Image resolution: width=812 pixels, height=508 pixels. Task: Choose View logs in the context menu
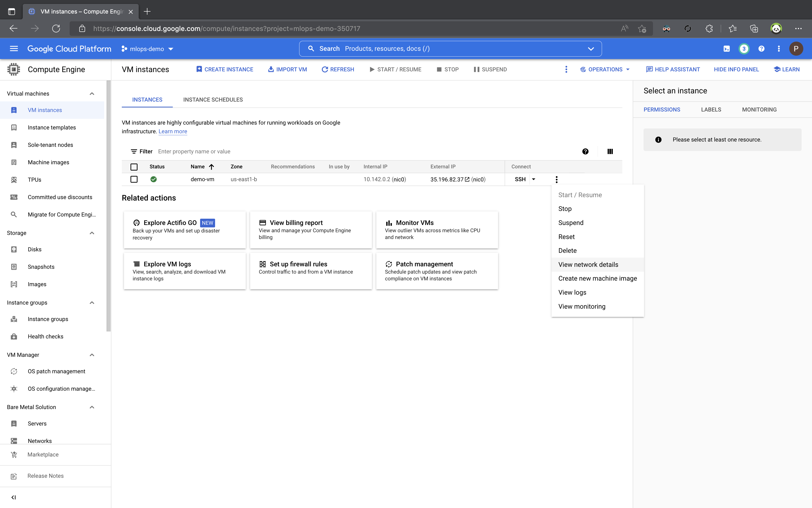click(597, 293)
